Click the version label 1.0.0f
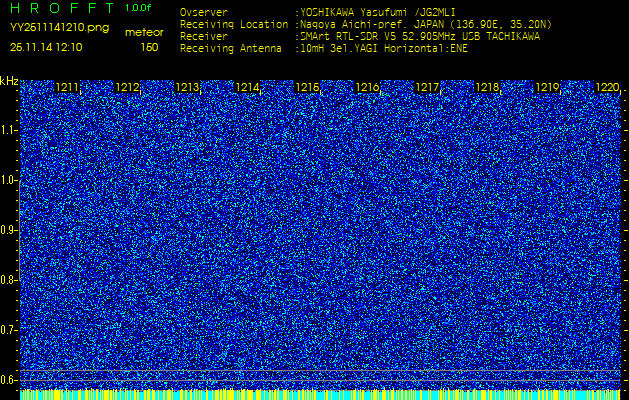 [138, 8]
